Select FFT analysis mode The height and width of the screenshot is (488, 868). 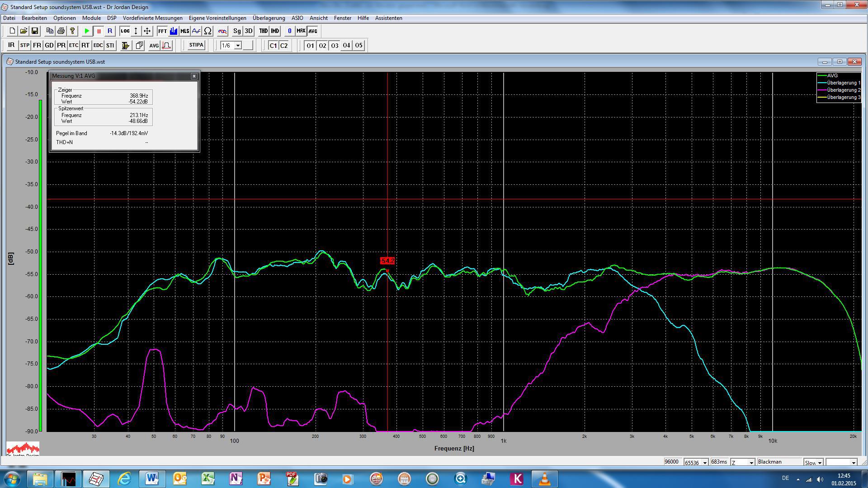click(x=162, y=31)
